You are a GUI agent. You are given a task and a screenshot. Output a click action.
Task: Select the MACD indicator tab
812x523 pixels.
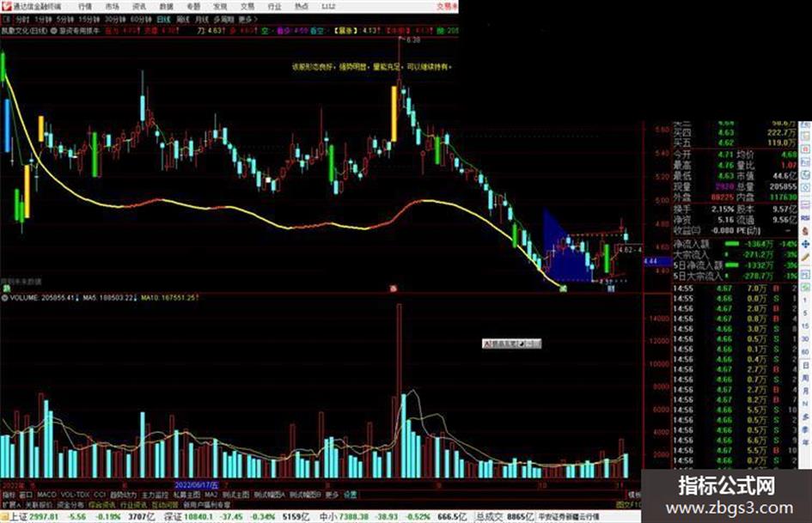tap(46, 495)
